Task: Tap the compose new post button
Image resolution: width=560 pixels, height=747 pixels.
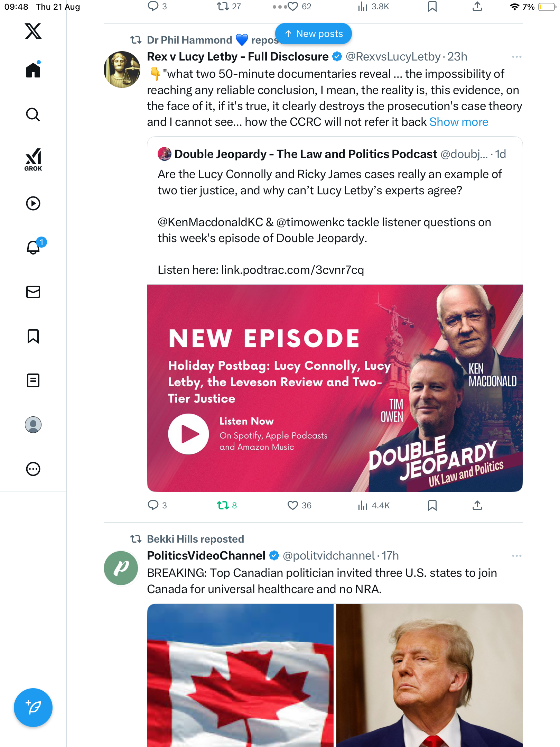Action: [x=33, y=708]
